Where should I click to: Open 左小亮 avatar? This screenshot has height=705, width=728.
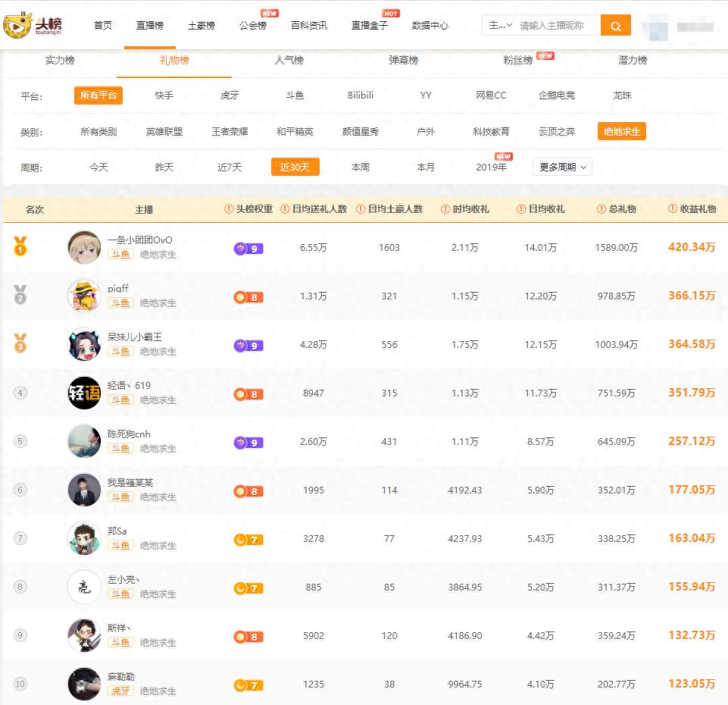point(84,587)
